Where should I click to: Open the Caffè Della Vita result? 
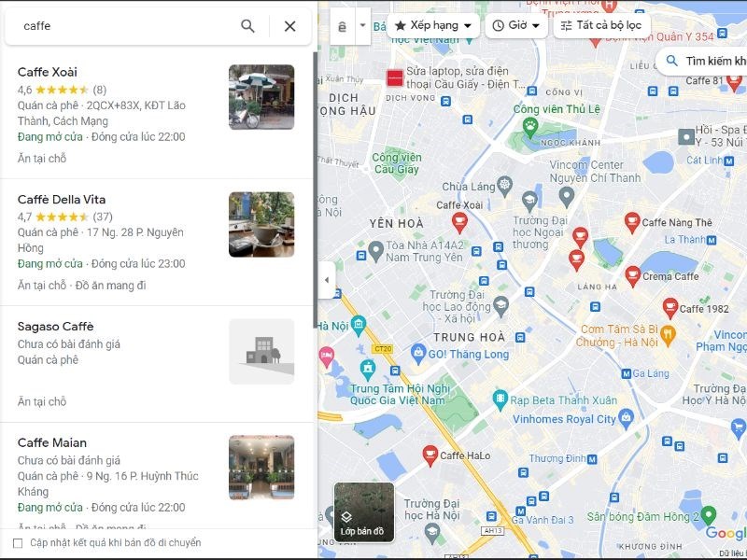(x=62, y=199)
